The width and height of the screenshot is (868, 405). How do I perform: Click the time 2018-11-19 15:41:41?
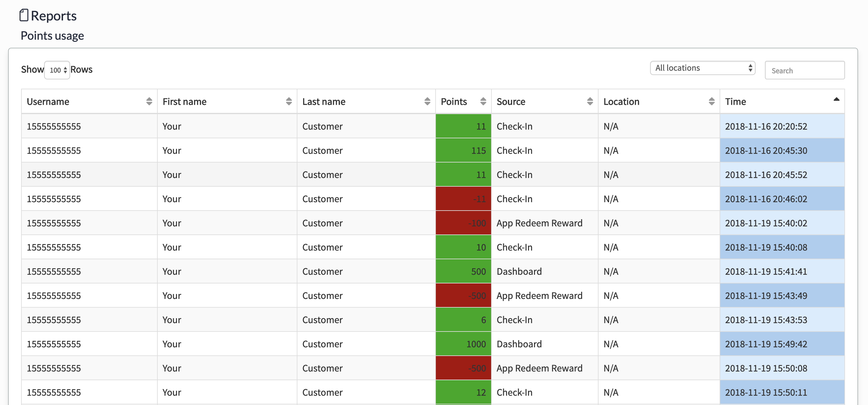766,271
